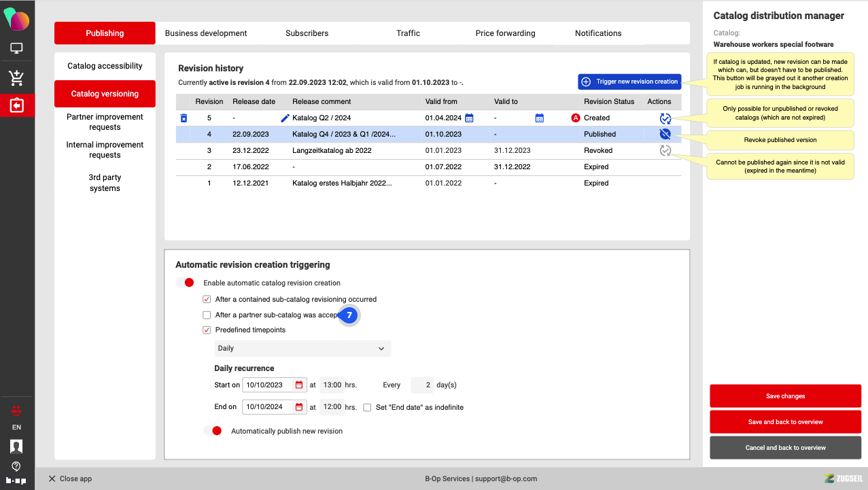Viewport: 868px width, 490px height.
Task: Toggle Enable automatic catalog revision creation
Action: pyautogui.click(x=186, y=283)
